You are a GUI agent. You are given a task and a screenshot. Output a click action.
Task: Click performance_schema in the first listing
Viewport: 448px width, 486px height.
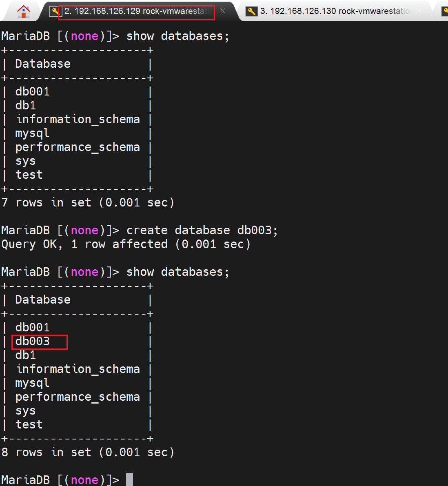coord(78,147)
